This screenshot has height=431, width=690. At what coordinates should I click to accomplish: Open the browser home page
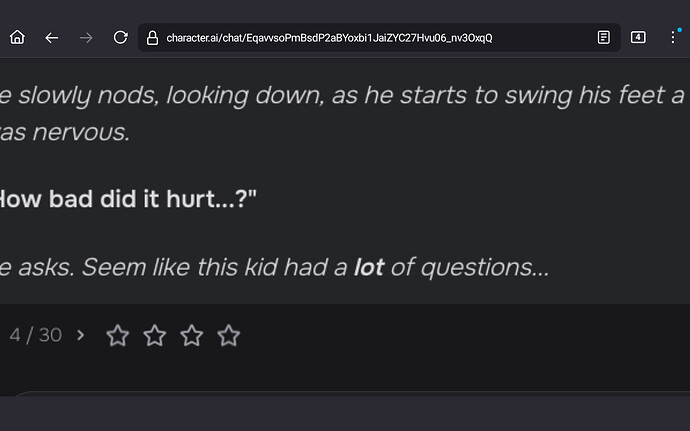tap(18, 37)
